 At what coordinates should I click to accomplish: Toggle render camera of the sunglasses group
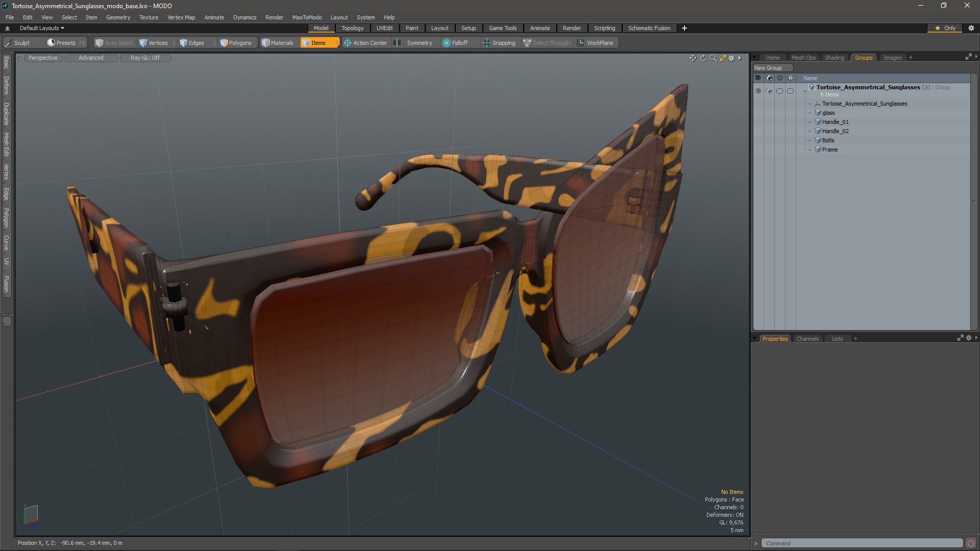769,91
